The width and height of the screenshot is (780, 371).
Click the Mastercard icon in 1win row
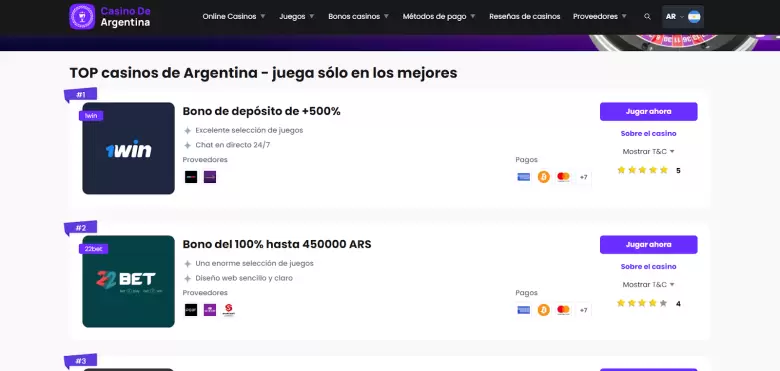click(x=563, y=177)
